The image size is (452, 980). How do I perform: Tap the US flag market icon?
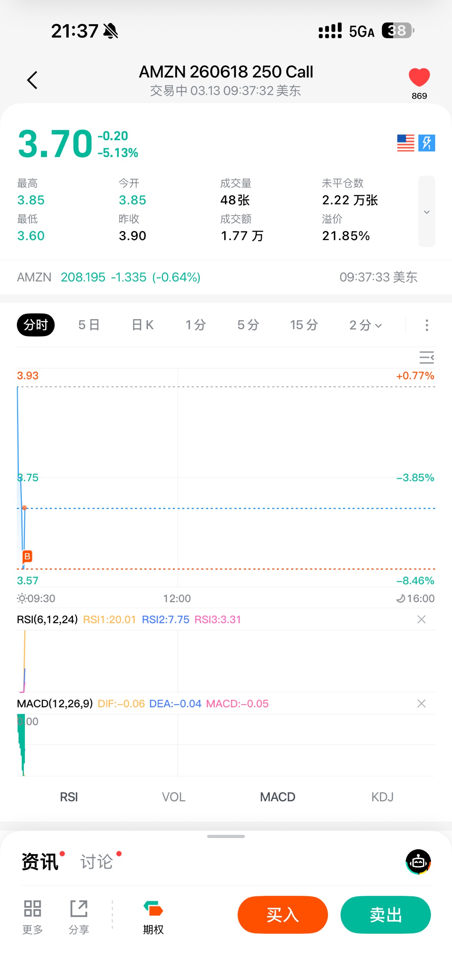[405, 143]
